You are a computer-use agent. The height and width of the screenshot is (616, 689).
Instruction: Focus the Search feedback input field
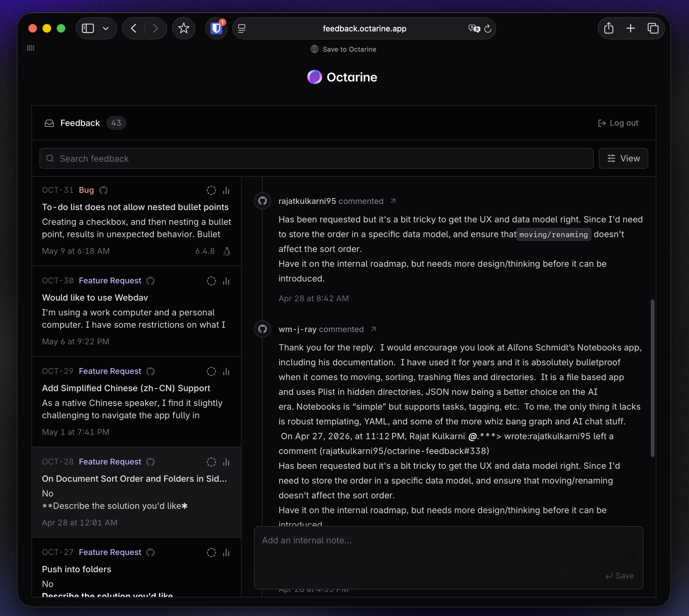316,158
